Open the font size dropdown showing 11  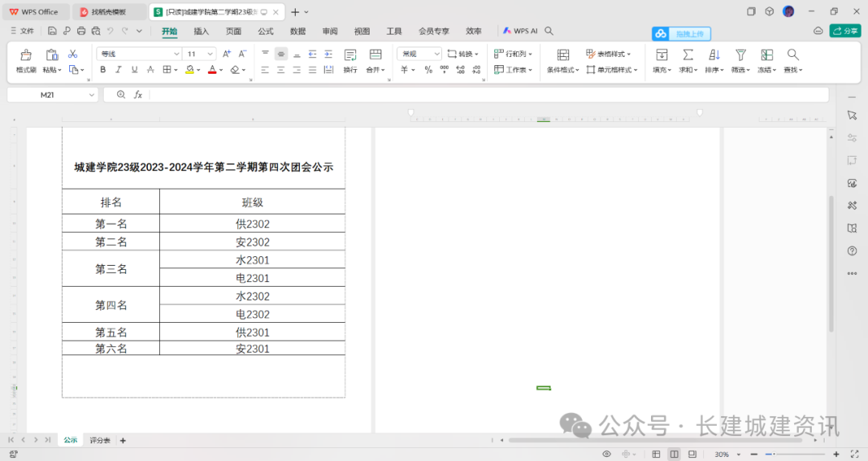pos(211,54)
